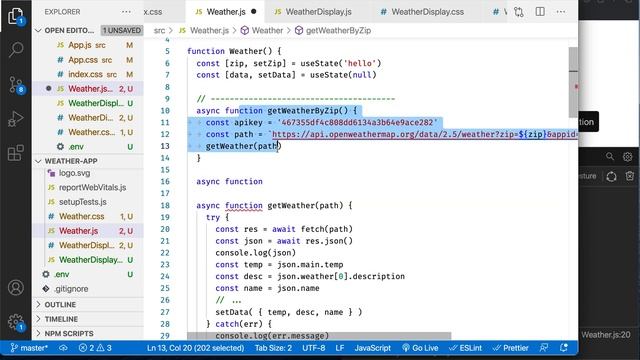Open .gitignore in file tree
The image size is (640, 360).
(x=88, y=289)
